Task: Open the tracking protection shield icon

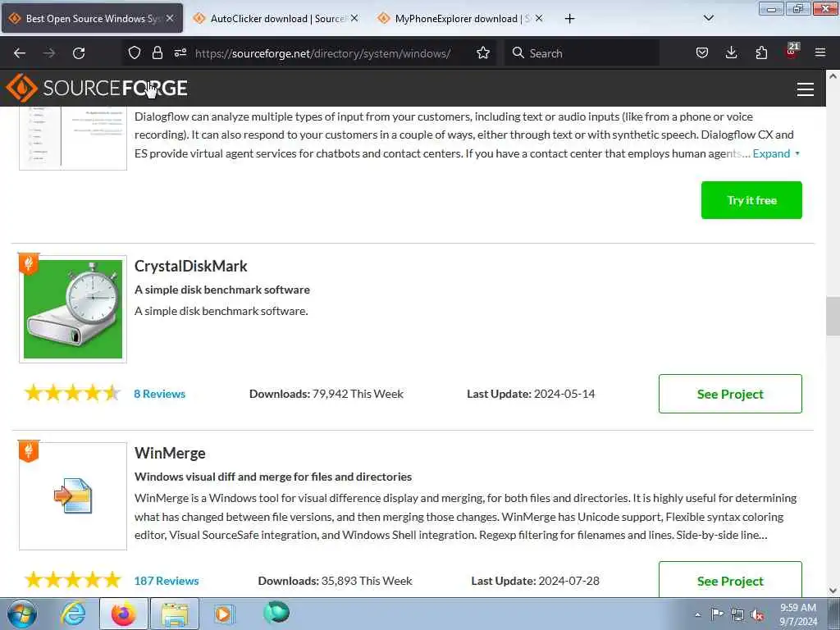Action: coord(135,52)
